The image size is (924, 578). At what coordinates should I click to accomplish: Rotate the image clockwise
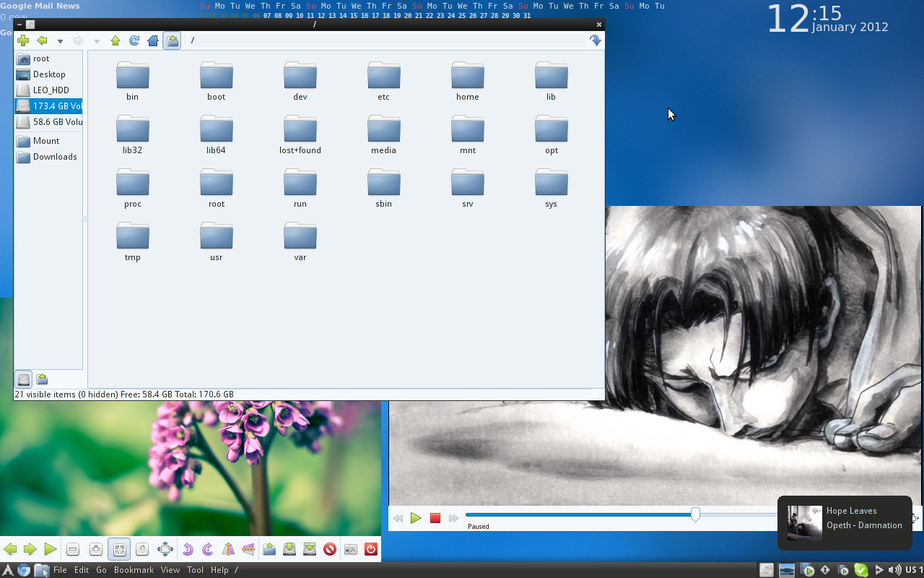tap(208, 550)
